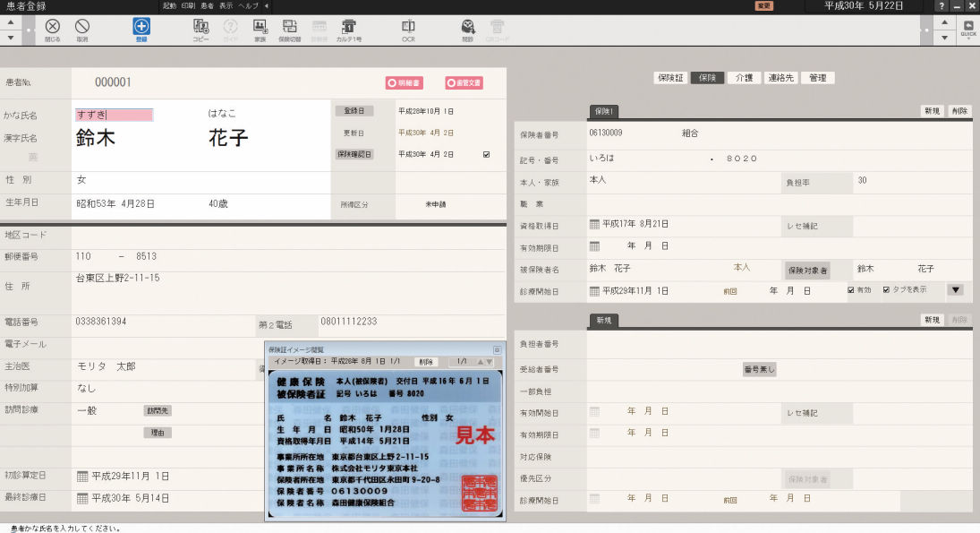The image size is (980, 533).
Task: Click QUICK panel expander at top right
Action: pyautogui.click(x=968, y=28)
